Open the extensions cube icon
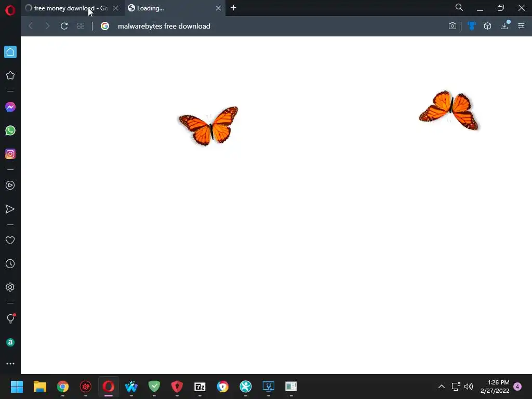The width and height of the screenshot is (532, 399). [487, 26]
